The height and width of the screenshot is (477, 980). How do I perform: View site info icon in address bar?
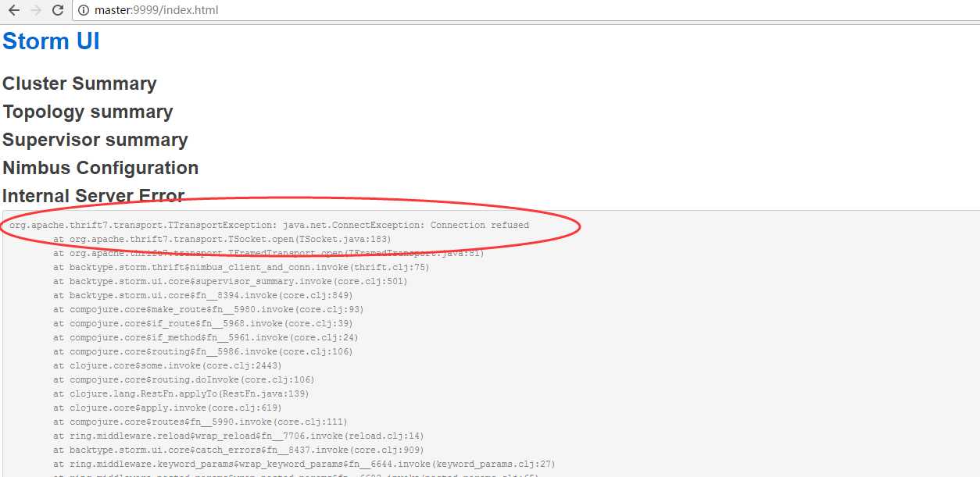(x=84, y=11)
